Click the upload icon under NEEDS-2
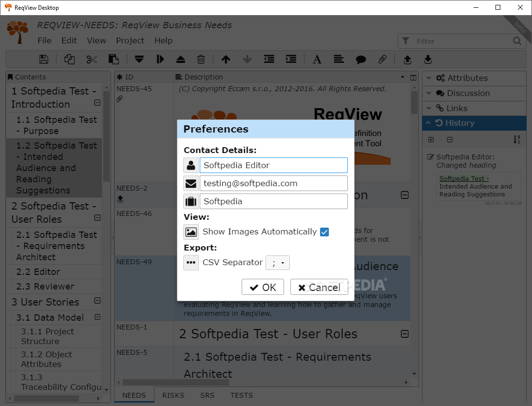 [120, 199]
